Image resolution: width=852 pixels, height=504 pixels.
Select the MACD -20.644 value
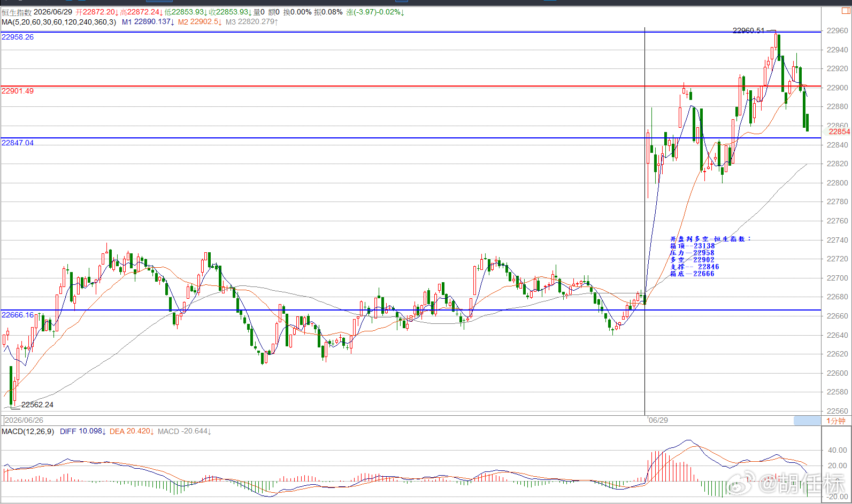185,431
